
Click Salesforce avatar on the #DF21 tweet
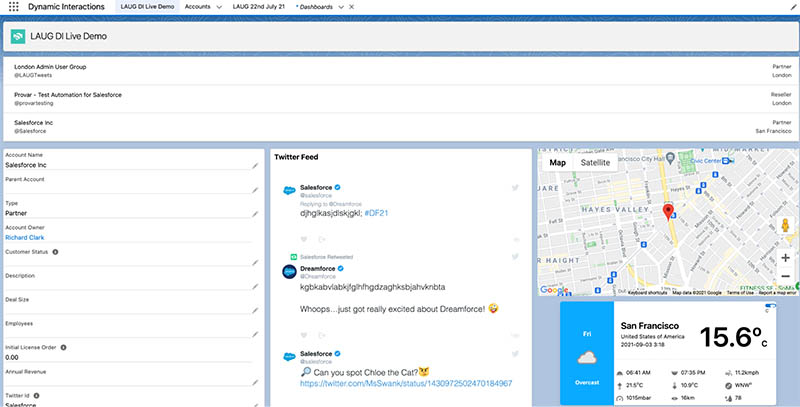pos(289,191)
